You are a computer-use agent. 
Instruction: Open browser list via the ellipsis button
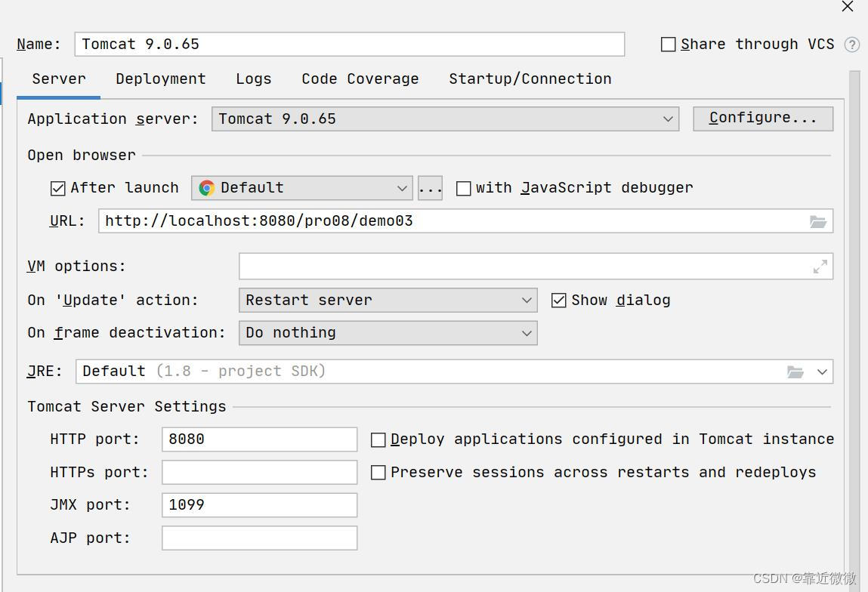click(430, 188)
